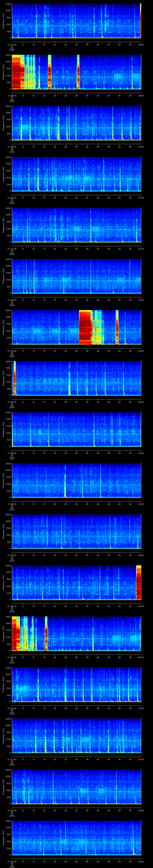Click the spectrogram starting at 21:38:00
The width and height of the screenshot is (153, 868).
(76, 72)
